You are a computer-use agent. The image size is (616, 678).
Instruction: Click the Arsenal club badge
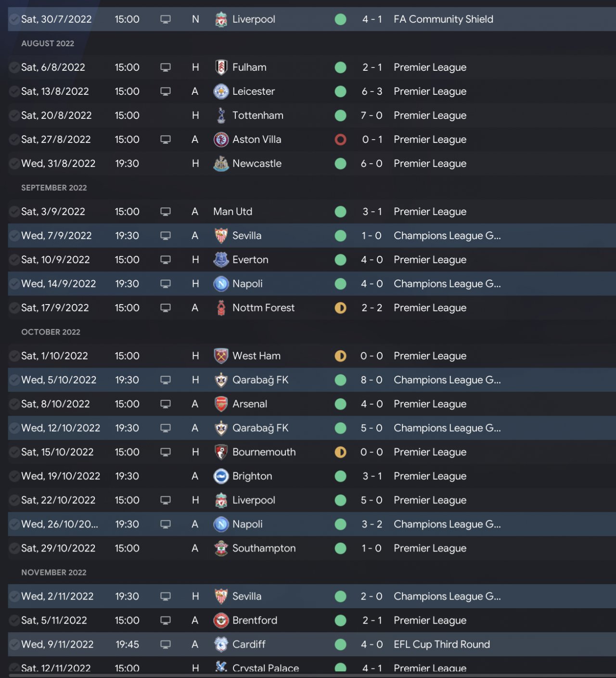[221, 404]
